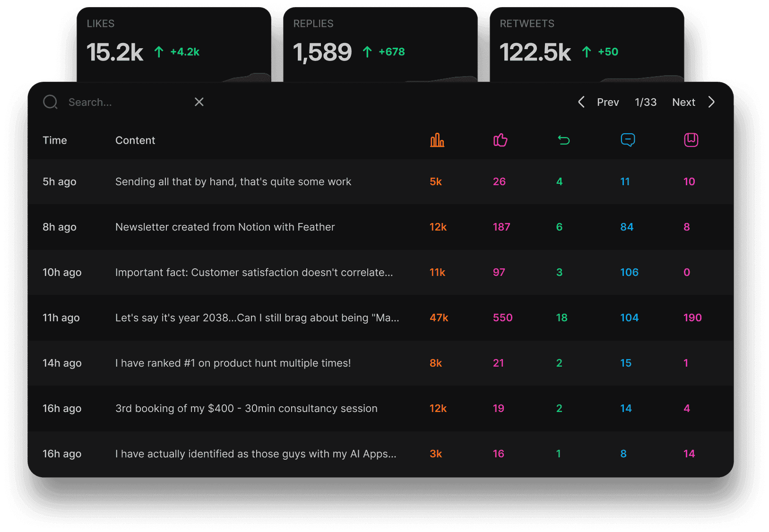Image resolution: width=769 pixels, height=532 pixels.
Task: Open tweet "I have actually identified as those guys"
Action: coord(256,454)
